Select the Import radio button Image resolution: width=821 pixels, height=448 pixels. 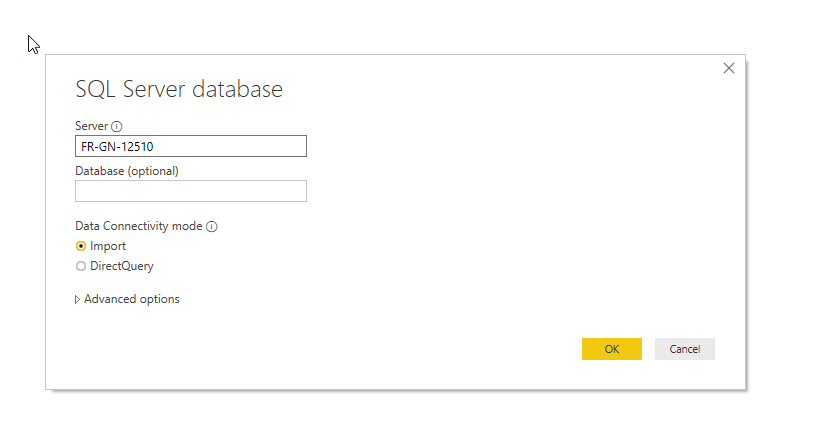pos(81,246)
